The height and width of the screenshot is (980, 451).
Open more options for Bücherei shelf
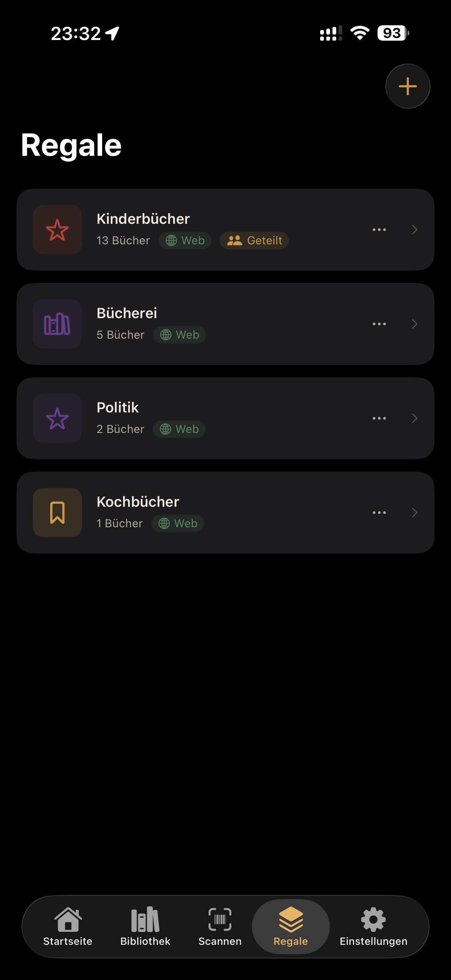pyautogui.click(x=379, y=324)
